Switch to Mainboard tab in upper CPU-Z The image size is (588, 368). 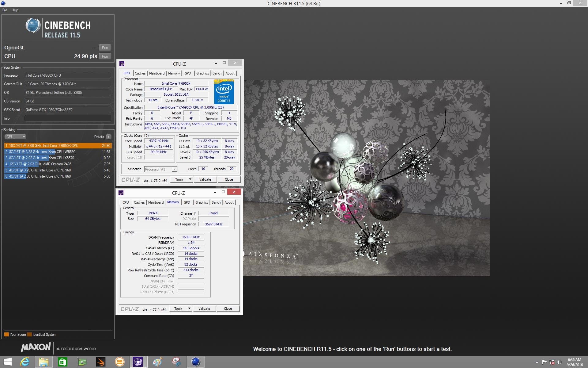click(x=157, y=73)
